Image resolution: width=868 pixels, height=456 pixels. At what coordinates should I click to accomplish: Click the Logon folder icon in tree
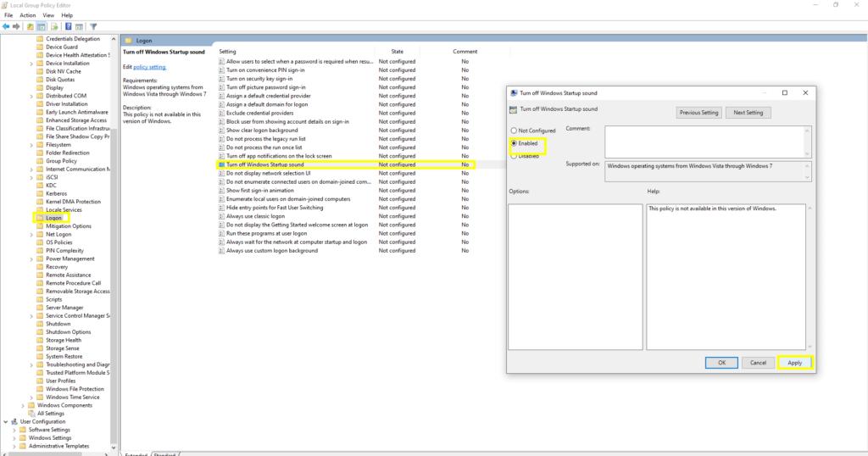(40, 218)
